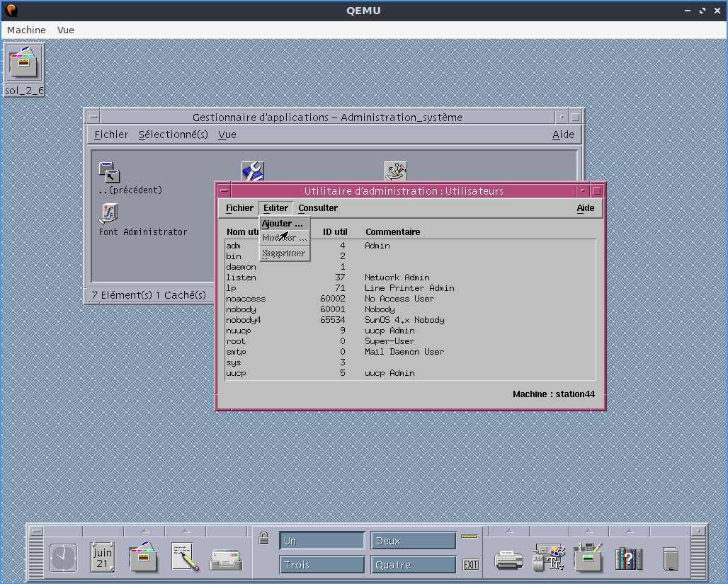The height and width of the screenshot is (584, 728).
Task: Open the QEMU Vue menu
Action: (65, 30)
